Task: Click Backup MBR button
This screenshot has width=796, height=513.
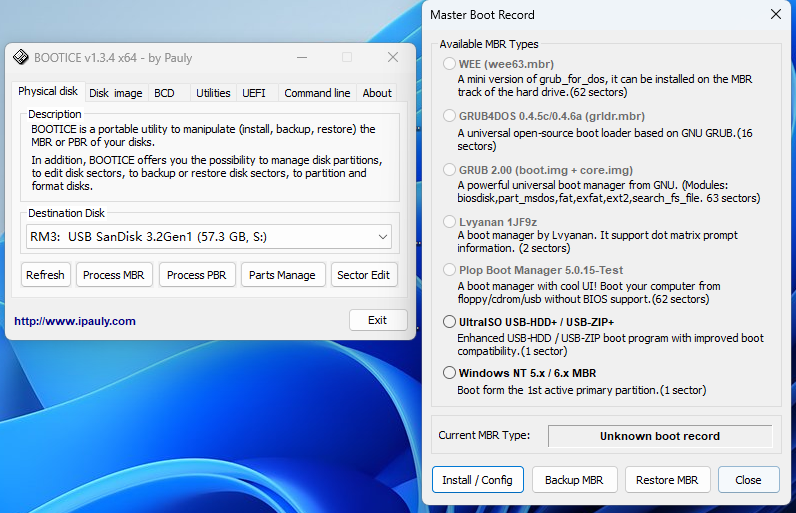Action: 574,480
